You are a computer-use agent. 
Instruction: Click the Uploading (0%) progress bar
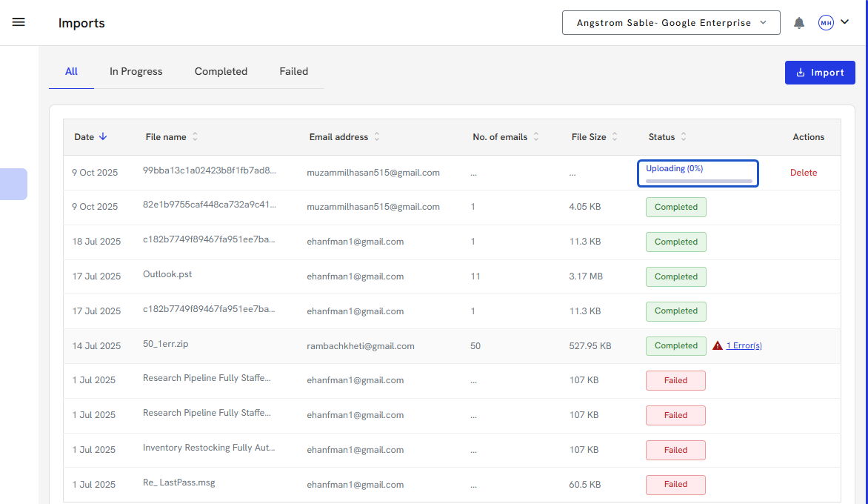698,180
